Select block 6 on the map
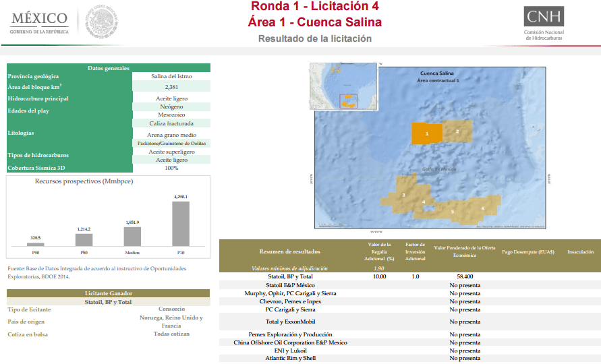 [x=483, y=208]
